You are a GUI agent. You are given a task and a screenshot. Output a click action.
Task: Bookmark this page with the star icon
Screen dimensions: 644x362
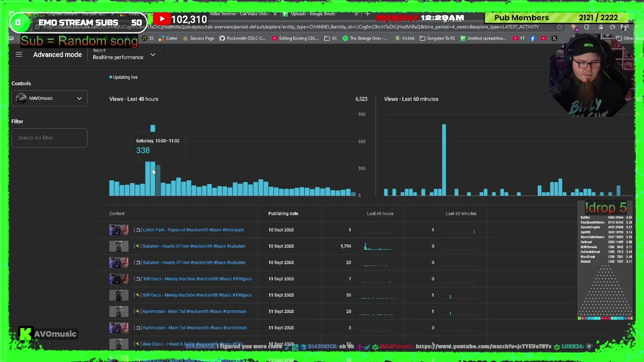pos(559,27)
